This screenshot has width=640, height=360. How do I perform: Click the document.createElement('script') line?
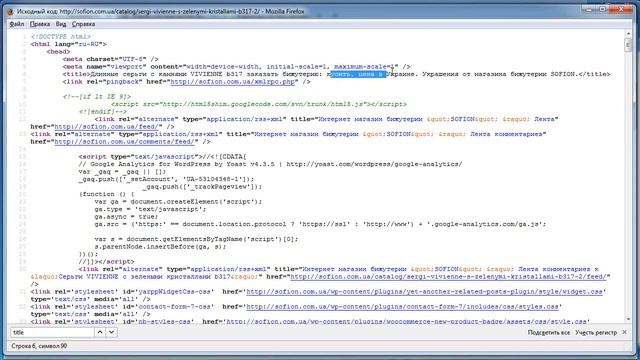[178, 202]
